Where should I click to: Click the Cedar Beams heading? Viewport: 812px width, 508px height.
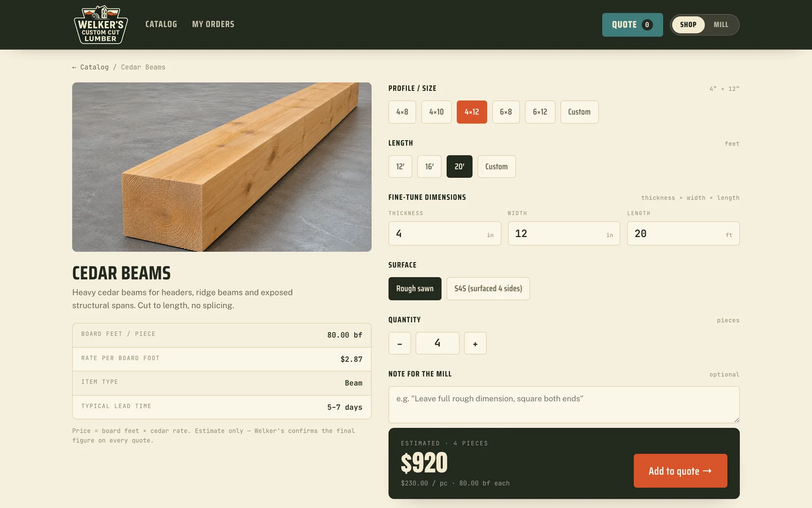point(121,273)
